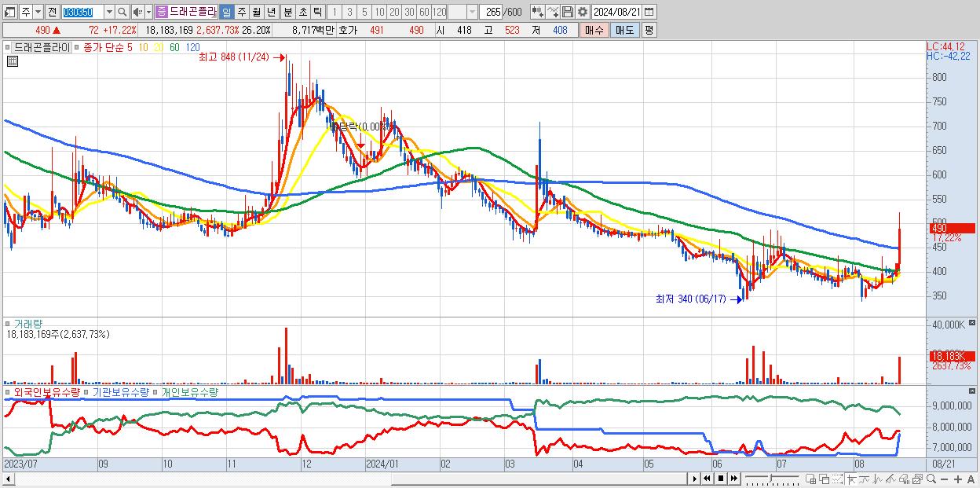Viewport: 980px width, 488px height.
Task: Click the line/indicator settings icon
Action: tap(552, 12)
